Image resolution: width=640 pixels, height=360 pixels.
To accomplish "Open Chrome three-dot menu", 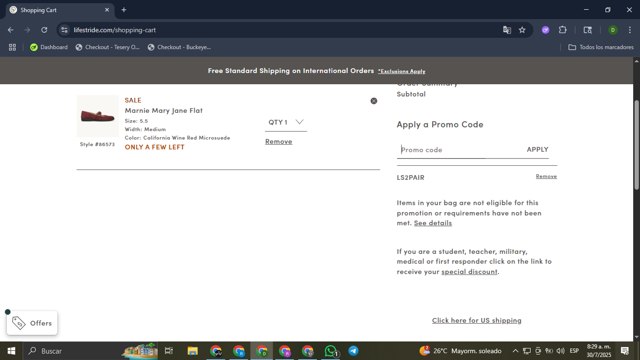I will [630, 30].
